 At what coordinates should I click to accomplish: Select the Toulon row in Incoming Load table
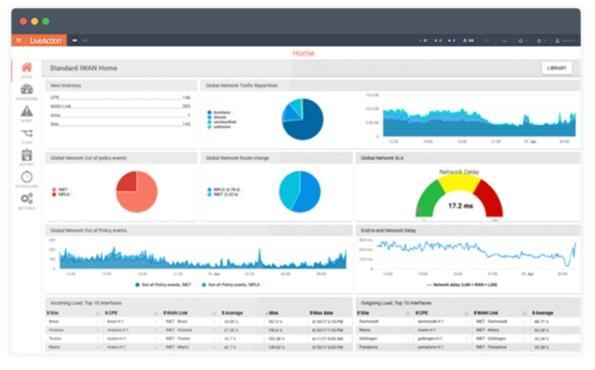198,339
